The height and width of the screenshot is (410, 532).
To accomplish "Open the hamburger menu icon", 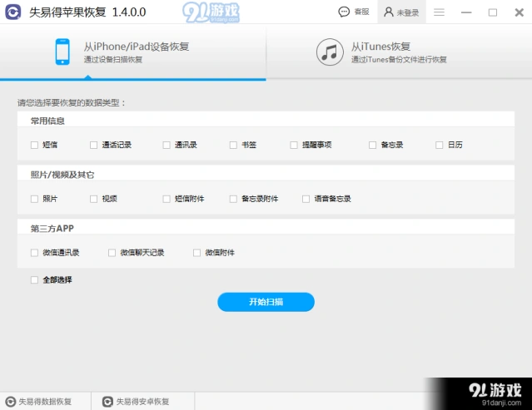I will pyautogui.click(x=439, y=12).
